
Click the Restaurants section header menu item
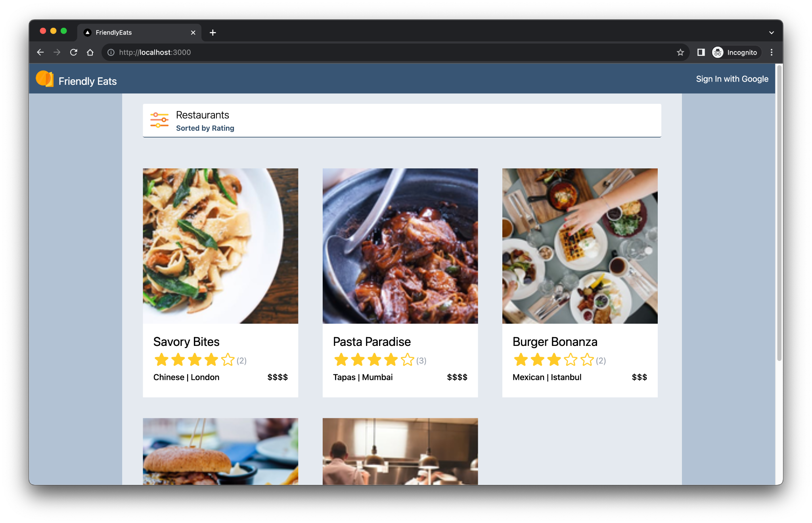tap(203, 115)
